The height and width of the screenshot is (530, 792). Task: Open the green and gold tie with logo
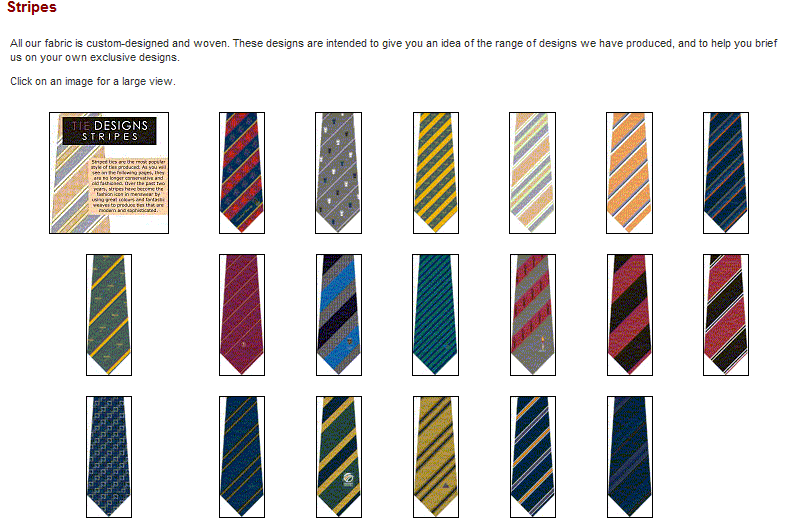[339, 457]
